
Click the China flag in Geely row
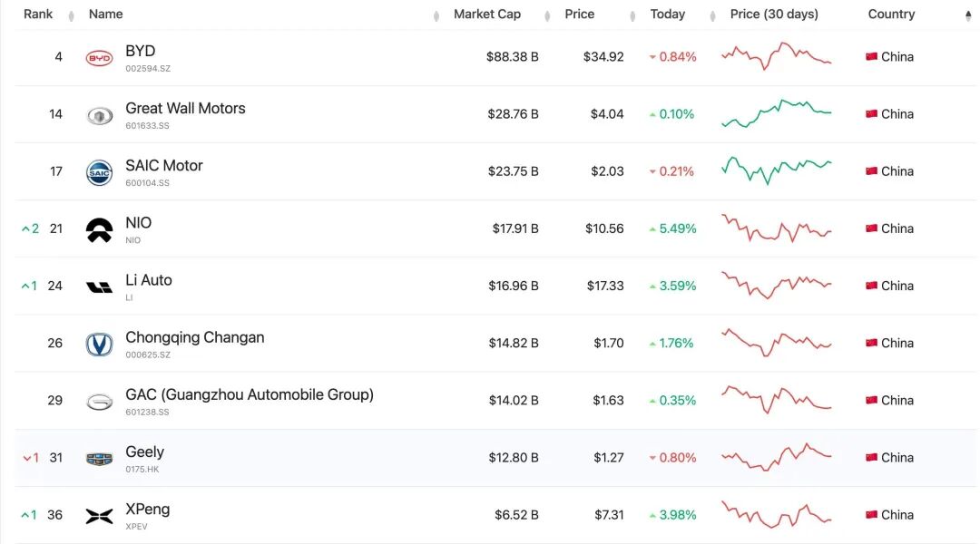pos(871,458)
